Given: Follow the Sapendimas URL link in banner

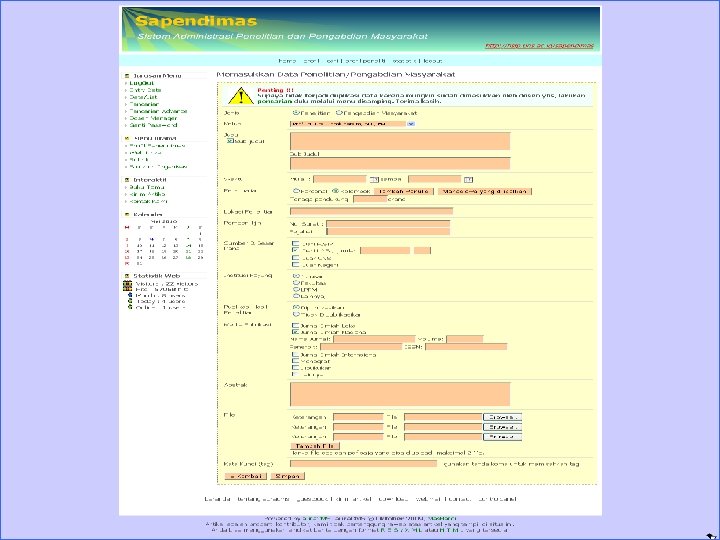Looking at the screenshot, I should tap(539, 46).
